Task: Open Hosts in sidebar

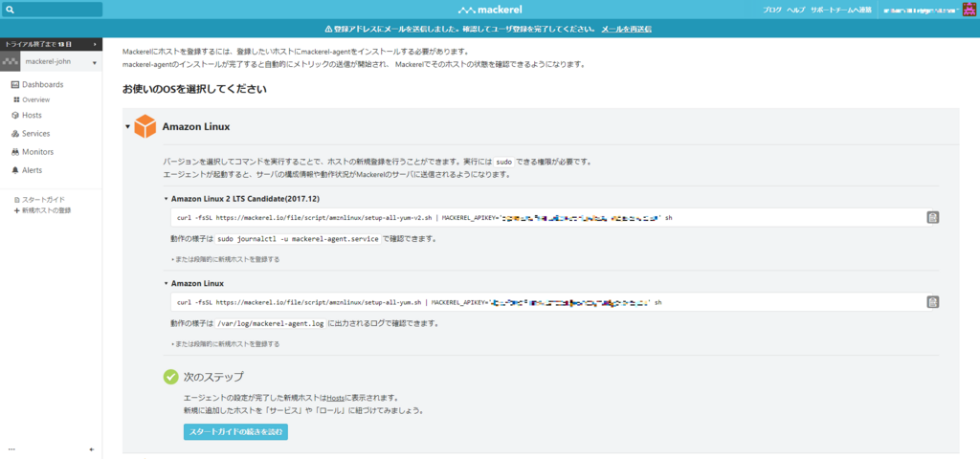Action: coord(32,116)
